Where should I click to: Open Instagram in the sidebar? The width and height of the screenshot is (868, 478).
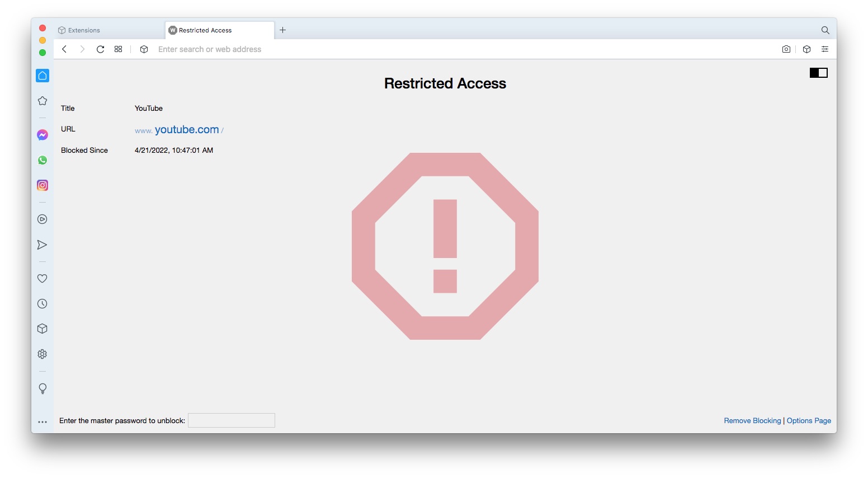43,185
